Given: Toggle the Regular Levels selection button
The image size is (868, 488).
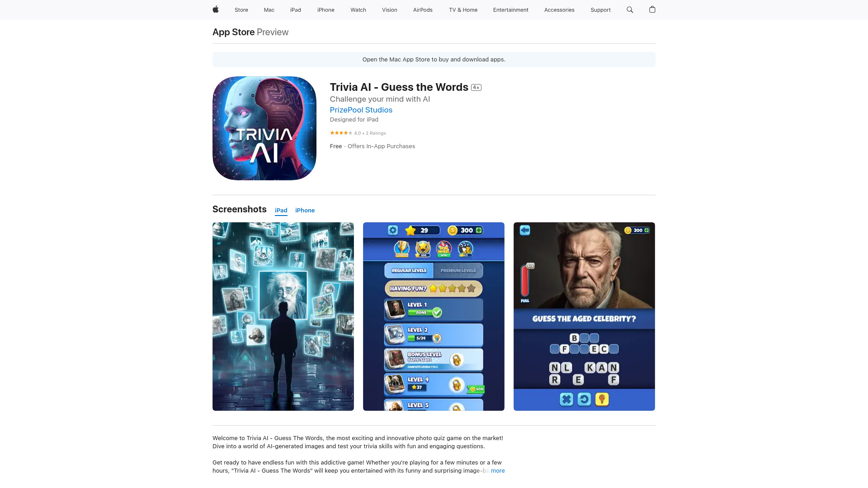Looking at the screenshot, I should point(409,271).
